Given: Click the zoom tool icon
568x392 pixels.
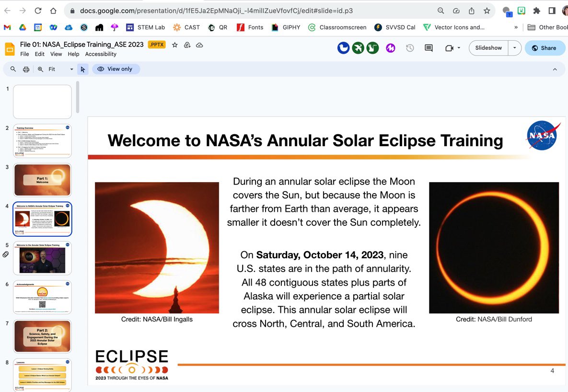Looking at the screenshot, I should click(x=41, y=69).
